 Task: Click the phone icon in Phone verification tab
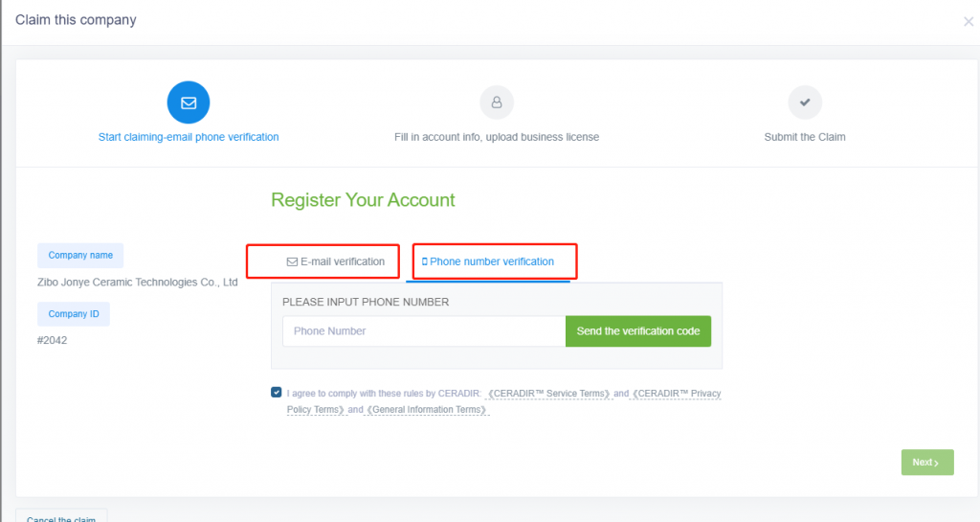[x=424, y=261]
